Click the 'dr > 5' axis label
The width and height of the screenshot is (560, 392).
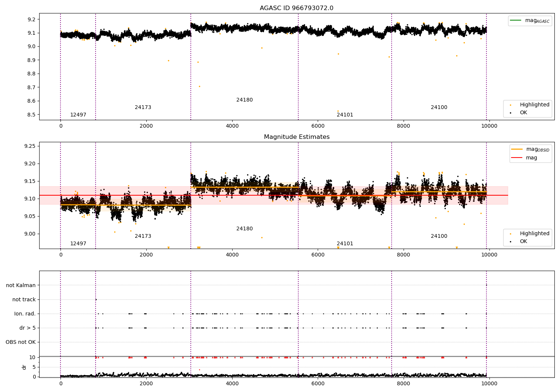tap(28, 328)
